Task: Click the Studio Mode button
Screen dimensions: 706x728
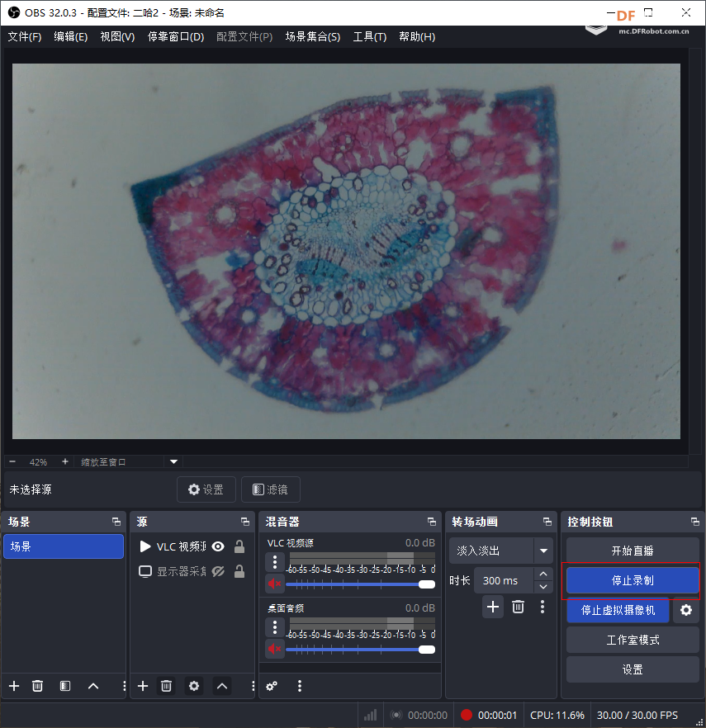Action: click(632, 640)
